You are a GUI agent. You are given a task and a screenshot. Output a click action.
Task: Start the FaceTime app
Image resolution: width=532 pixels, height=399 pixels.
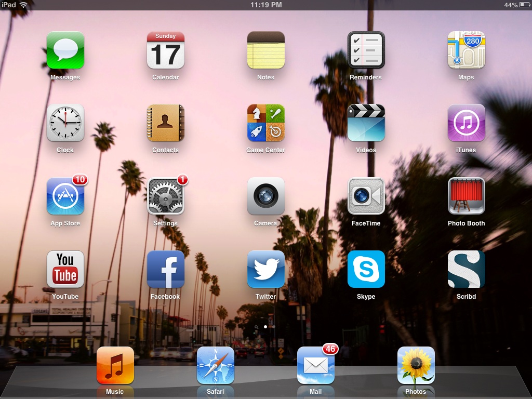[366, 196]
